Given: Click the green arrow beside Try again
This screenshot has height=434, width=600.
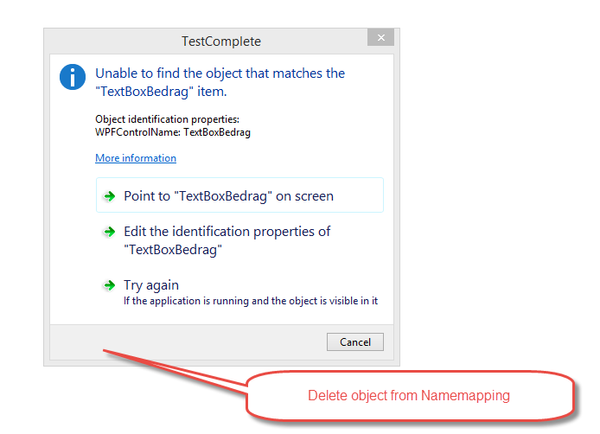Looking at the screenshot, I should point(109,285).
